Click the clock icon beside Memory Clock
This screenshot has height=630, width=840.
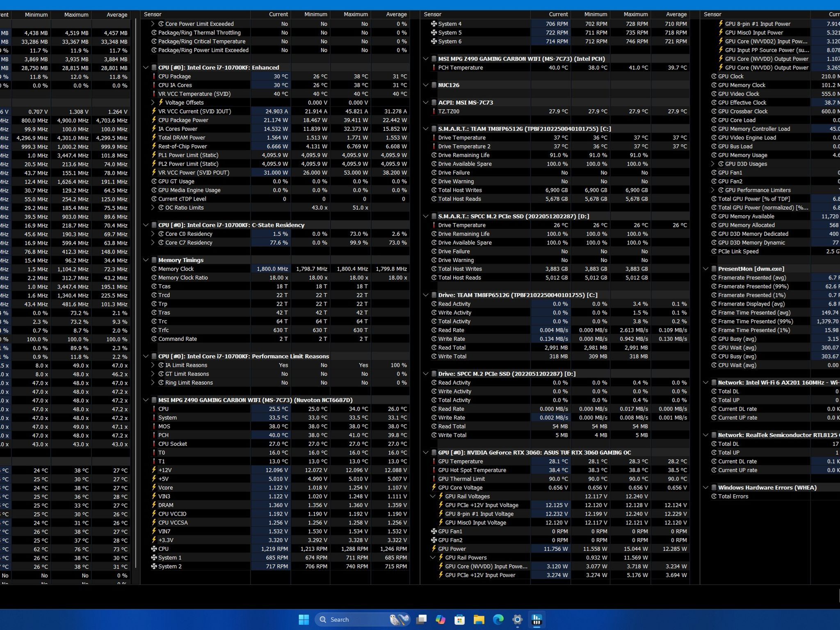pos(154,269)
